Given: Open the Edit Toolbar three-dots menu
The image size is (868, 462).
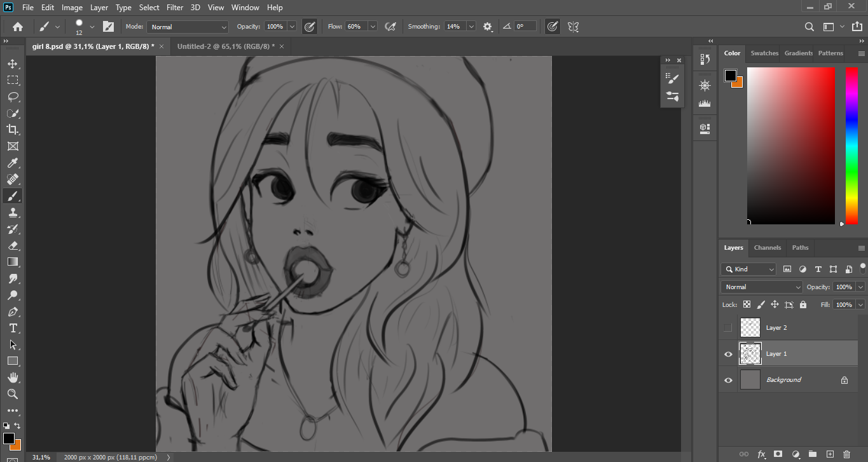Looking at the screenshot, I should [x=12, y=411].
